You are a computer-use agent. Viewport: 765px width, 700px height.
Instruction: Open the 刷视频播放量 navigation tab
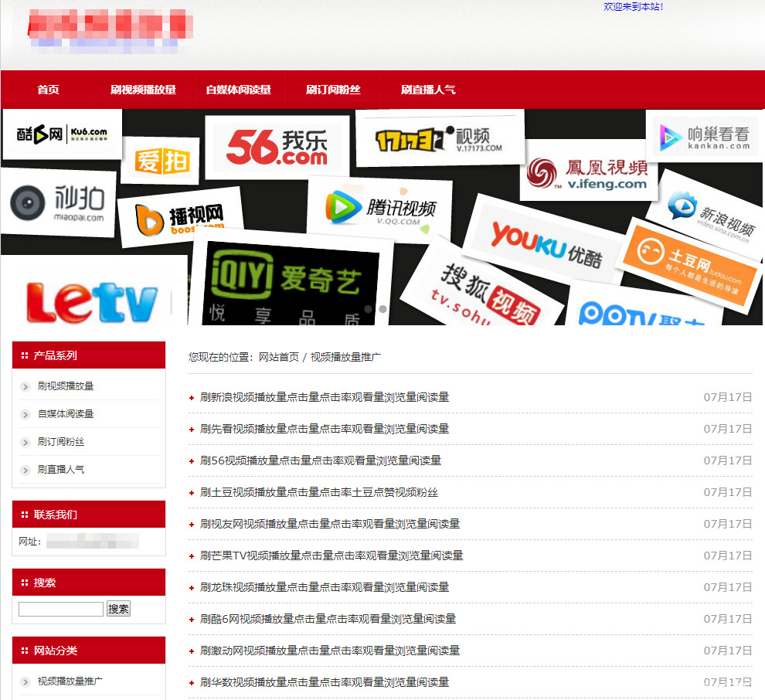(143, 90)
